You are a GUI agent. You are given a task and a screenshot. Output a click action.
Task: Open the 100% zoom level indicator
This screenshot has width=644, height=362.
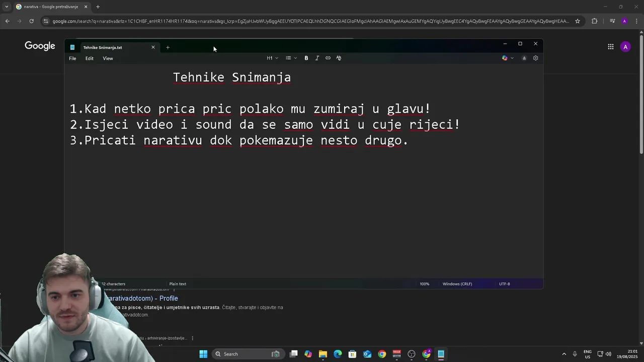click(x=425, y=284)
